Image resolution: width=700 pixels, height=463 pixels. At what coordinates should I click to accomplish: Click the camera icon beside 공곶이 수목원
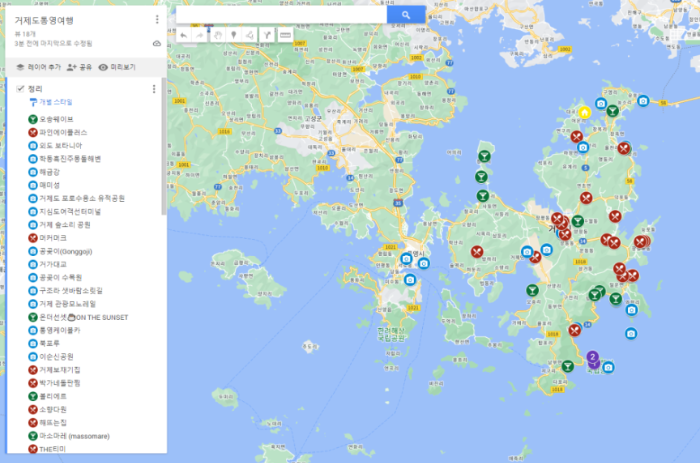pyautogui.click(x=33, y=277)
